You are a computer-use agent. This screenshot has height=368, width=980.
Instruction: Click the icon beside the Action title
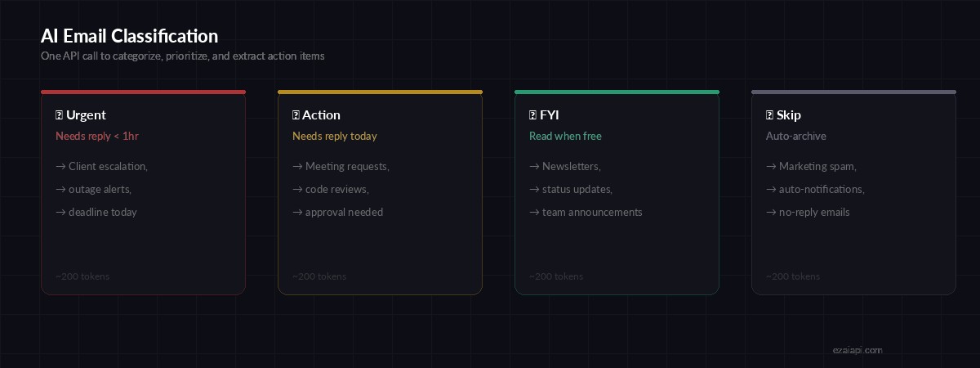pyautogui.click(x=296, y=115)
